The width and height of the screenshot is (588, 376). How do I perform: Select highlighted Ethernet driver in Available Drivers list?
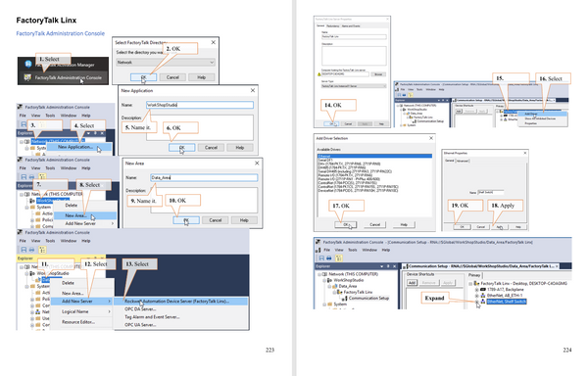coord(374,156)
